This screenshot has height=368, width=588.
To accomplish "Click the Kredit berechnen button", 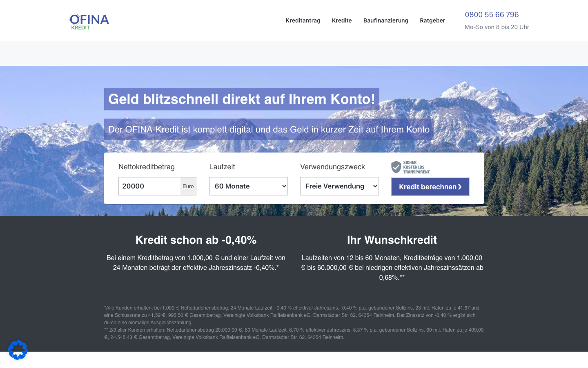I will pos(430,186).
